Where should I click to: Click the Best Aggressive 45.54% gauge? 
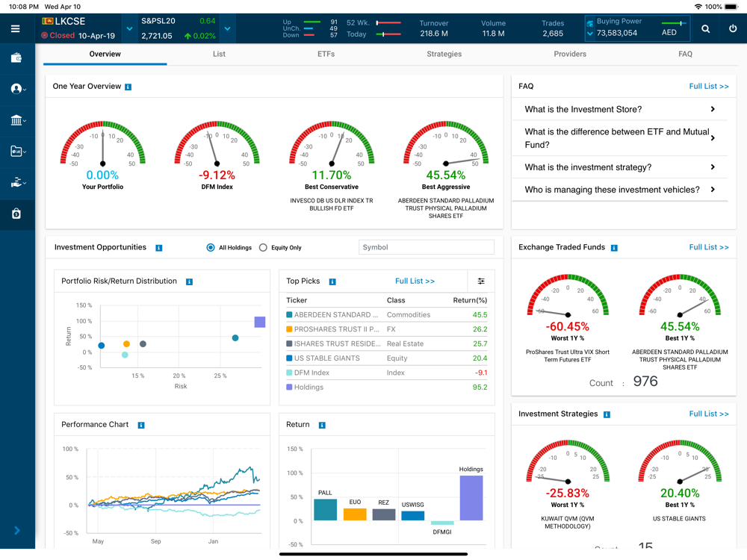point(446,144)
